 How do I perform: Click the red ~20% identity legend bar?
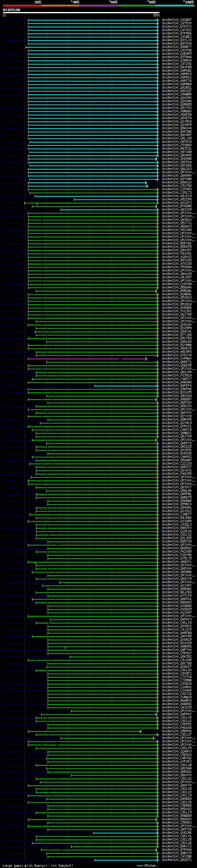tap(22, 6)
